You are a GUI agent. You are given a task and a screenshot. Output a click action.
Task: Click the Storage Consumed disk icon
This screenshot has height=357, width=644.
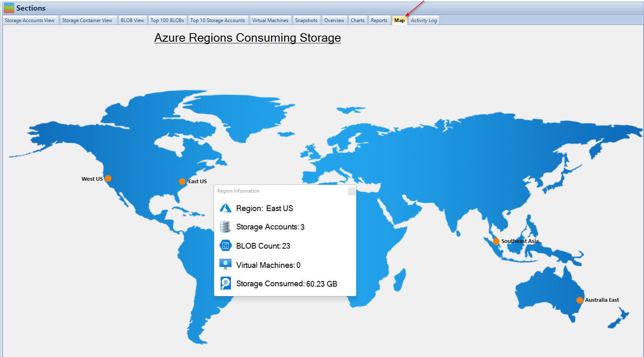(x=226, y=283)
